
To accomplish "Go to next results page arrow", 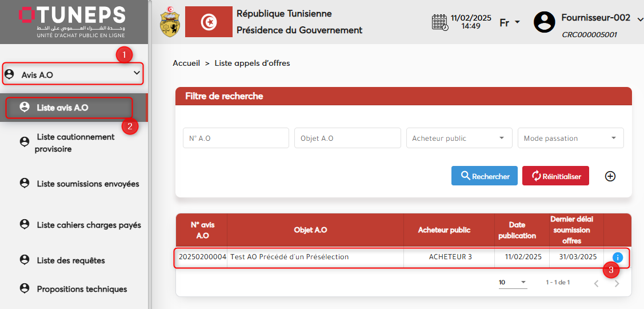I will click(x=617, y=283).
